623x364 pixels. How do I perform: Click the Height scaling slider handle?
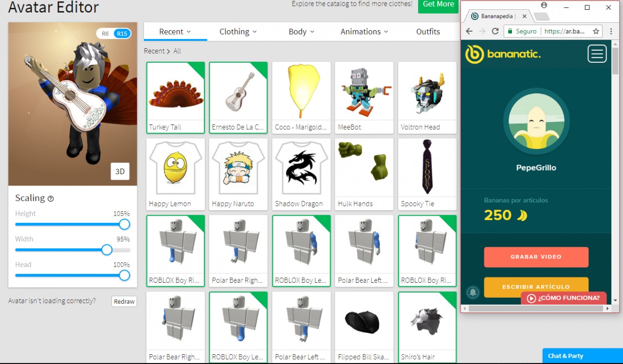coord(125,224)
